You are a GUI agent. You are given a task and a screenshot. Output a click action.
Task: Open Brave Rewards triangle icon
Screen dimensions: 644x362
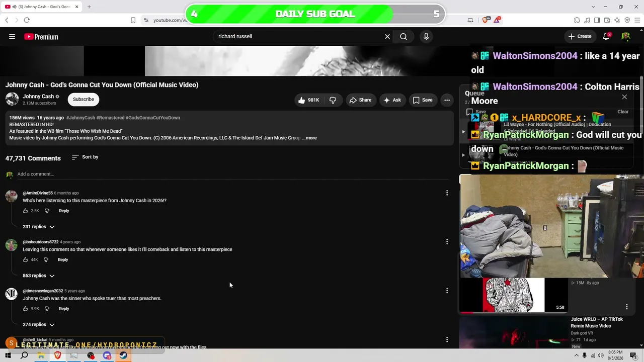pos(497,20)
